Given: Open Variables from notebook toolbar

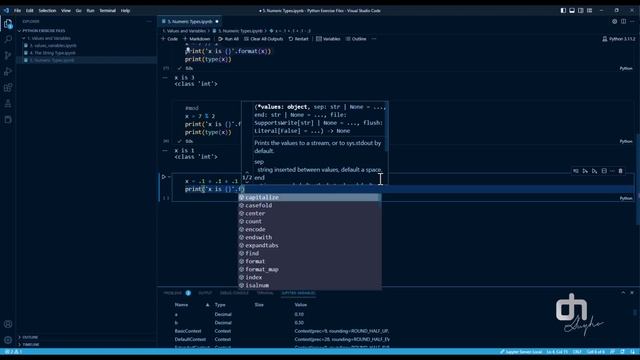Looking at the screenshot, I should [x=328, y=39].
